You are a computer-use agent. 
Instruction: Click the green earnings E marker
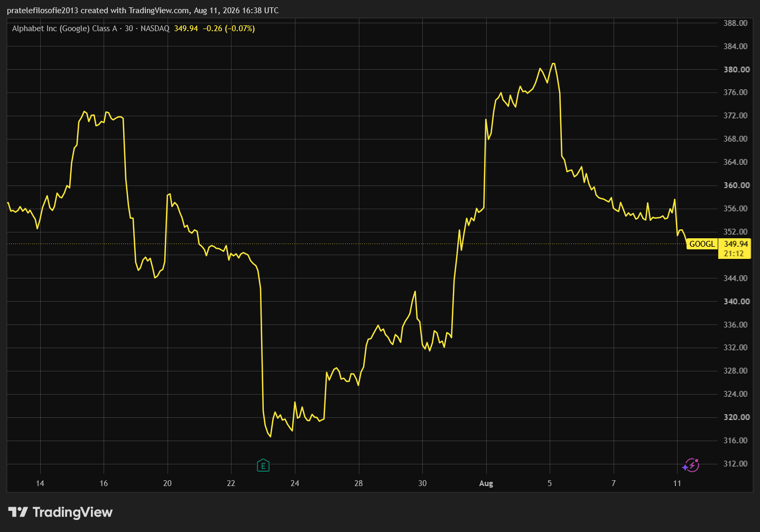[x=263, y=465]
